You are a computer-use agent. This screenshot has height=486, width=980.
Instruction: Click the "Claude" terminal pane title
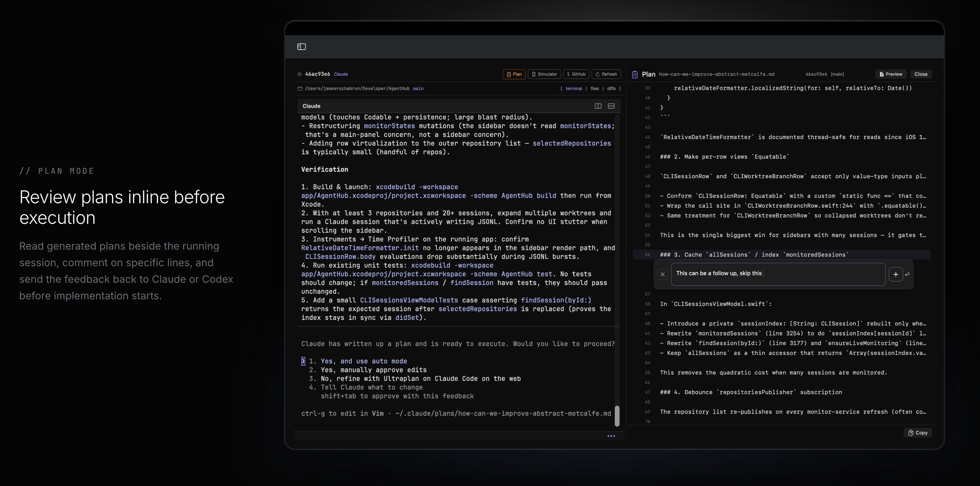pyautogui.click(x=311, y=106)
